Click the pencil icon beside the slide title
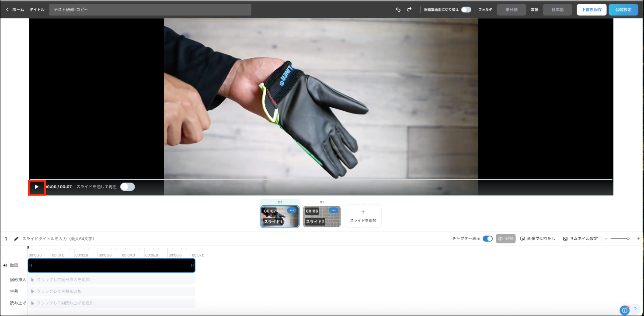The width and height of the screenshot is (644, 316). coord(17,239)
